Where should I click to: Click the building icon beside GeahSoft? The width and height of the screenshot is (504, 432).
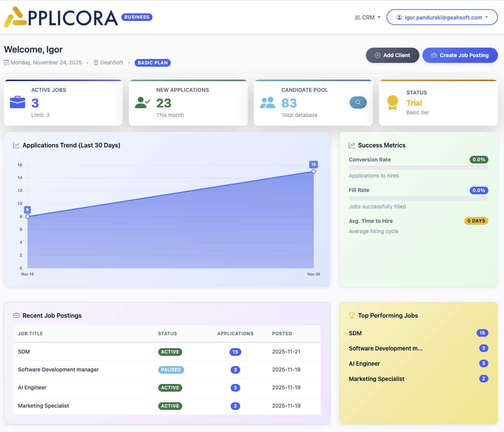pos(95,62)
